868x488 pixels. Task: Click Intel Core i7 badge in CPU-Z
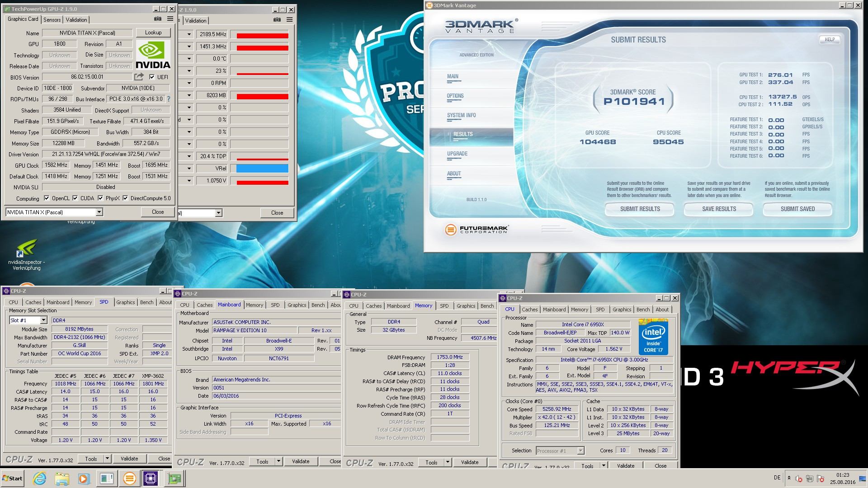[653, 337]
